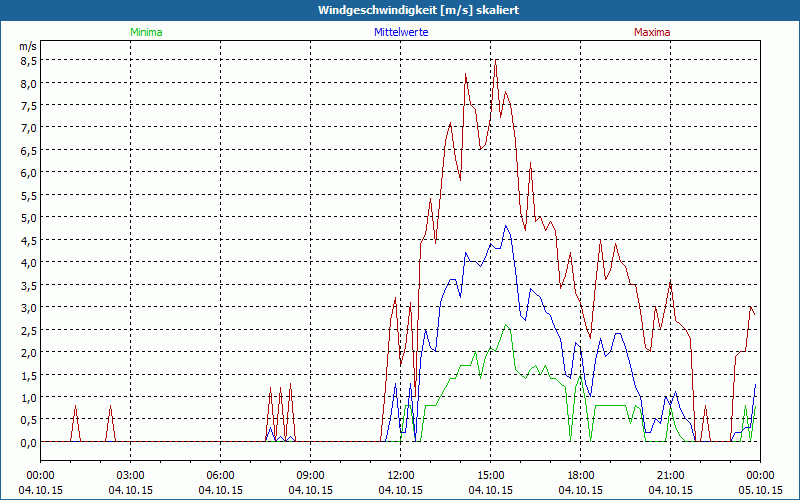
Task: Click the m/s unit label on y-axis
Action: point(28,46)
